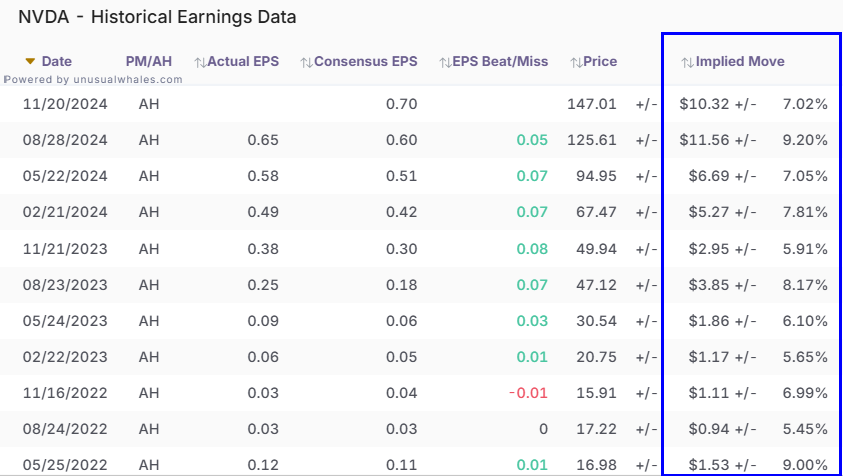Click implied move percentage 9.20%
Image resolution: width=843 pixels, height=476 pixels.
coord(805,140)
